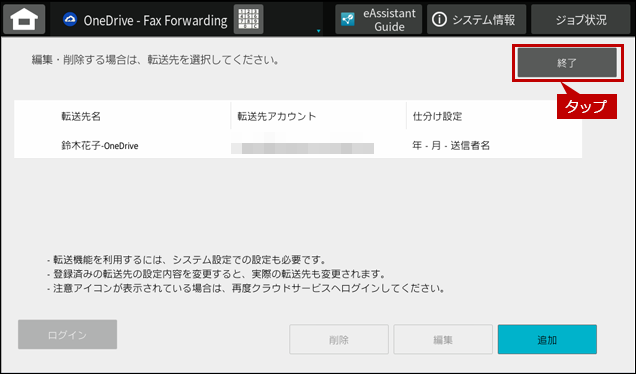
Task: Open システム情報 panel
Action: (x=476, y=19)
